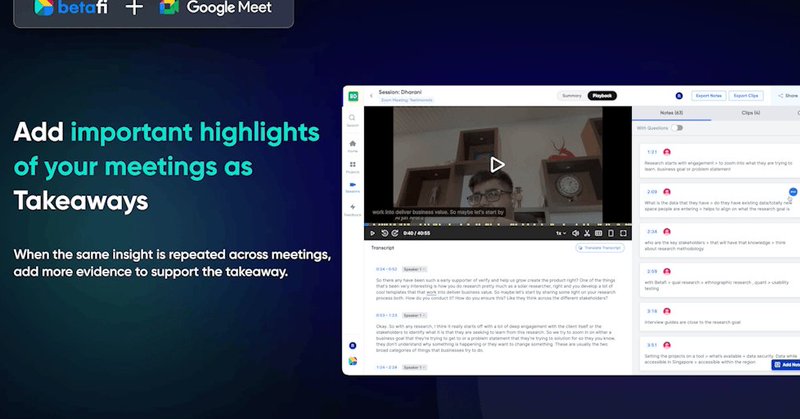This screenshot has height=419, width=800.
Task: Click the green workspace logo at top left
Action: (x=353, y=96)
